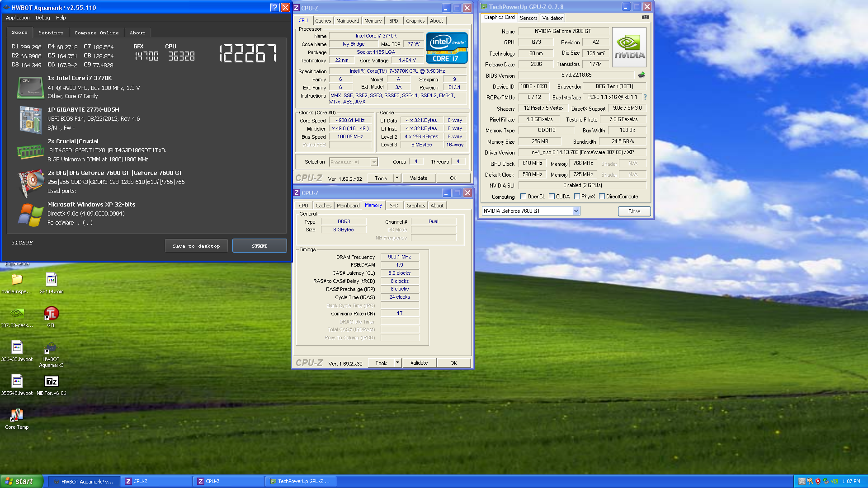Minimize the GPU-Z window
Screen dimensions: 868x488
626,7
